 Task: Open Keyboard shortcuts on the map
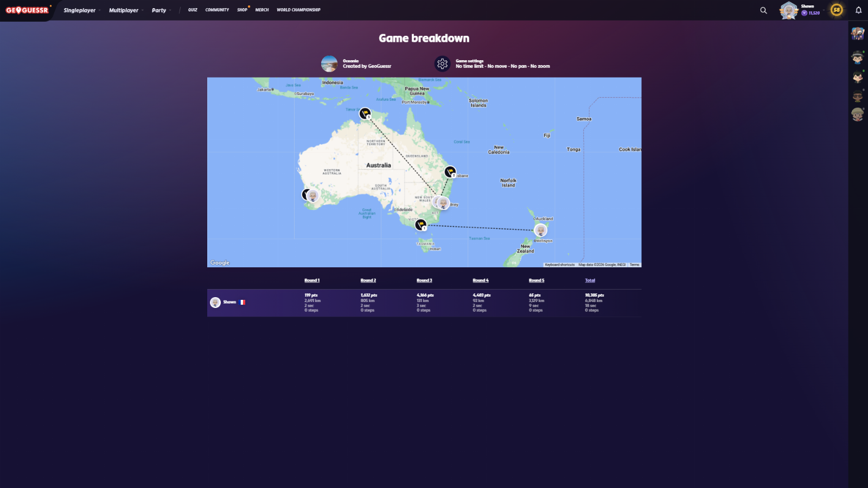coord(559,265)
